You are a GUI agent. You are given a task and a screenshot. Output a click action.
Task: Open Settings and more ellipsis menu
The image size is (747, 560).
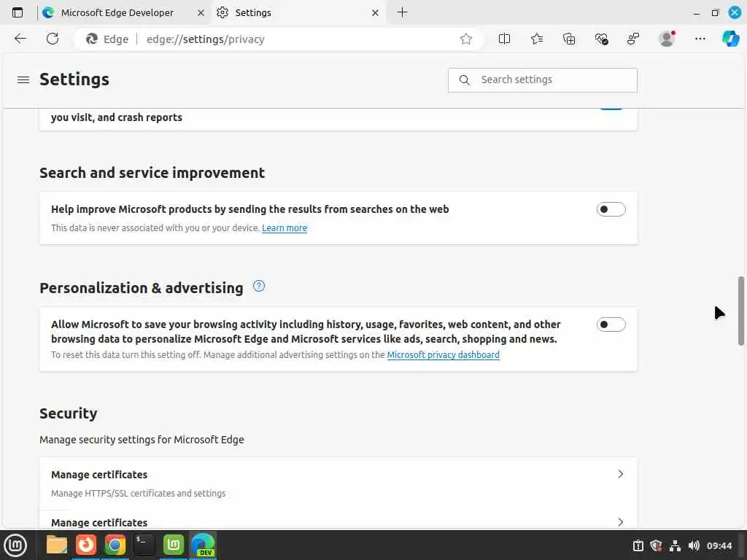click(700, 39)
